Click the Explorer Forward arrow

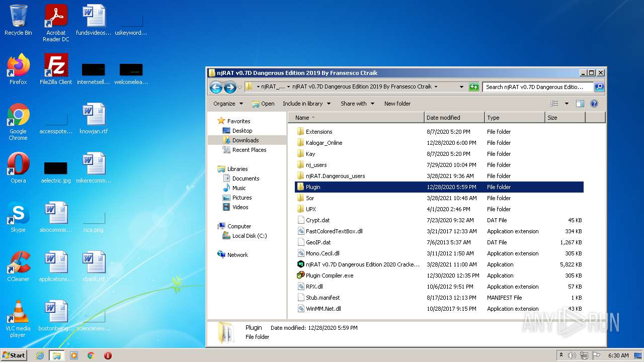pos(230,87)
